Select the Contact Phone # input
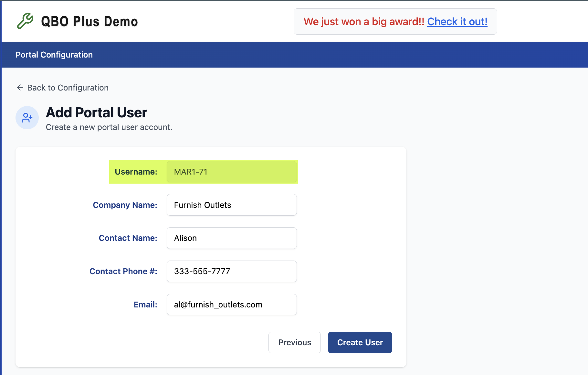The width and height of the screenshot is (588, 375). [x=232, y=271]
